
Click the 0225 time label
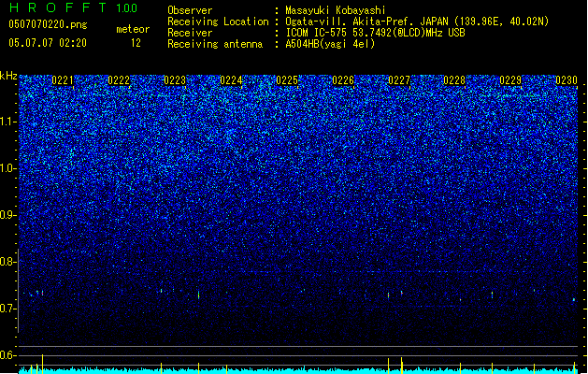pyautogui.click(x=287, y=80)
